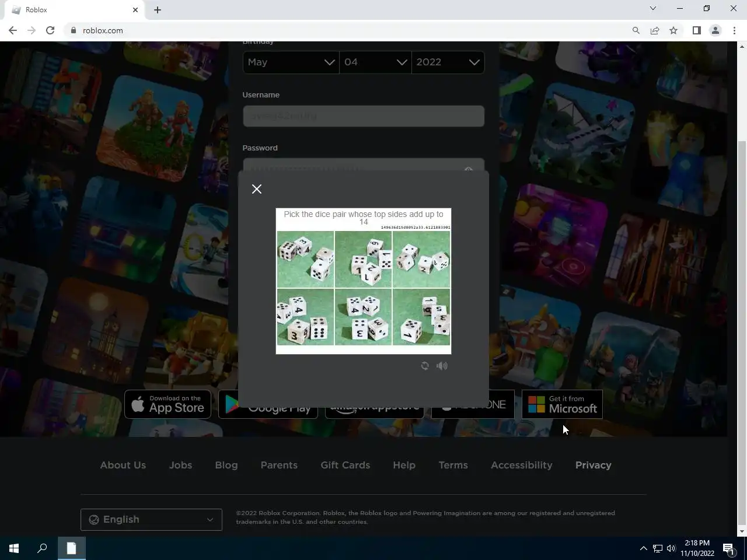The height and width of the screenshot is (560, 747).
Task: Refresh the dice captcha challenge
Action: pos(425,366)
